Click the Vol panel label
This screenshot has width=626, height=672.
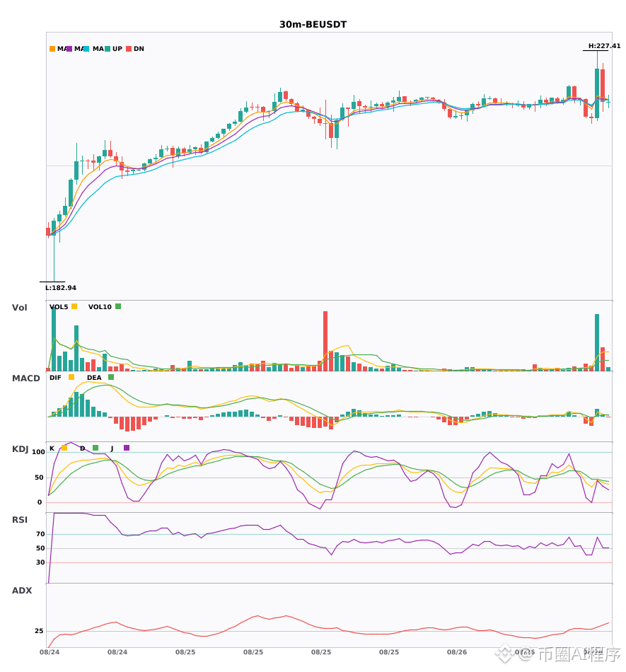19,308
